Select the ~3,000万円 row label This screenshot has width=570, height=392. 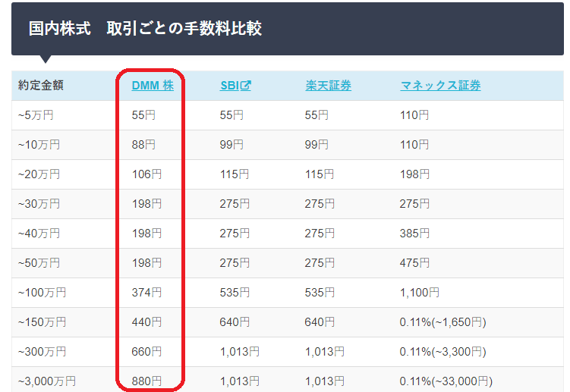[x=47, y=381]
